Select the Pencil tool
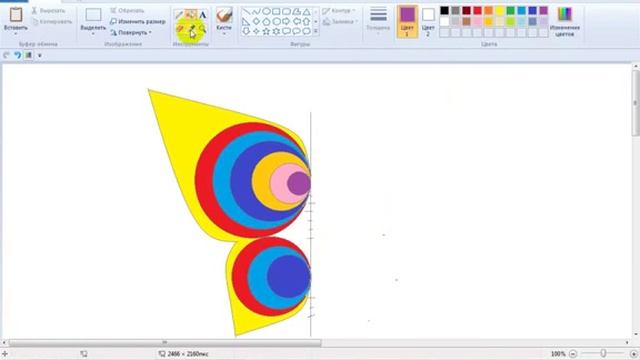 [179, 15]
